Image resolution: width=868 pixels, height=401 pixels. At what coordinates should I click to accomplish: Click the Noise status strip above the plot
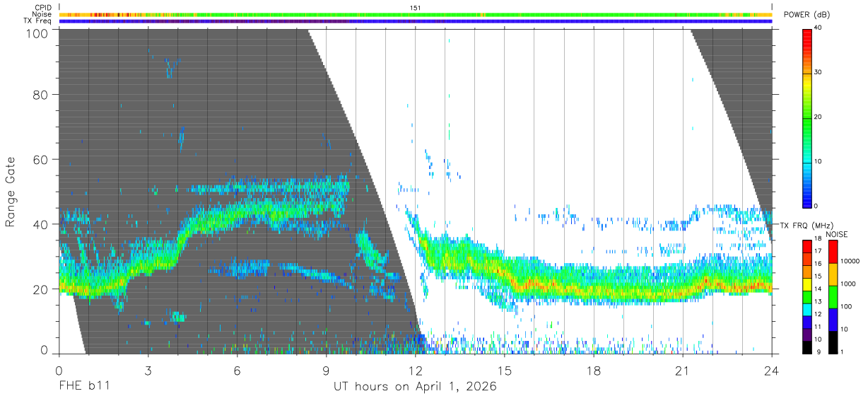[416, 14]
